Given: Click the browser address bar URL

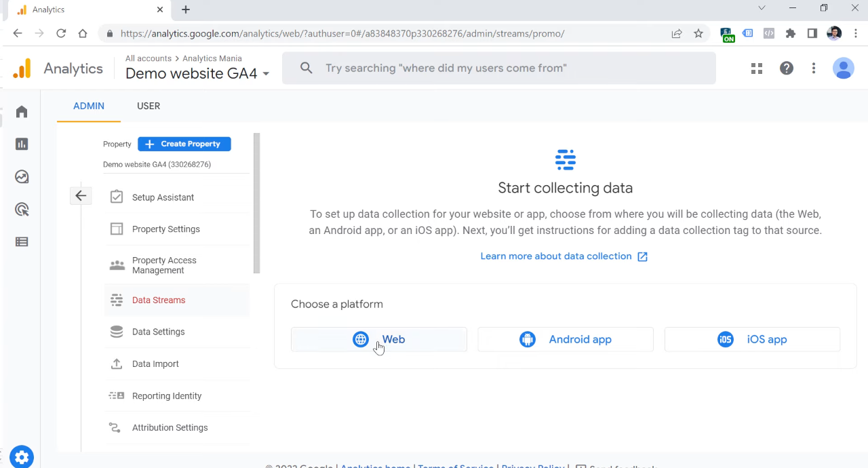Looking at the screenshot, I should pyautogui.click(x=342, y=33).
